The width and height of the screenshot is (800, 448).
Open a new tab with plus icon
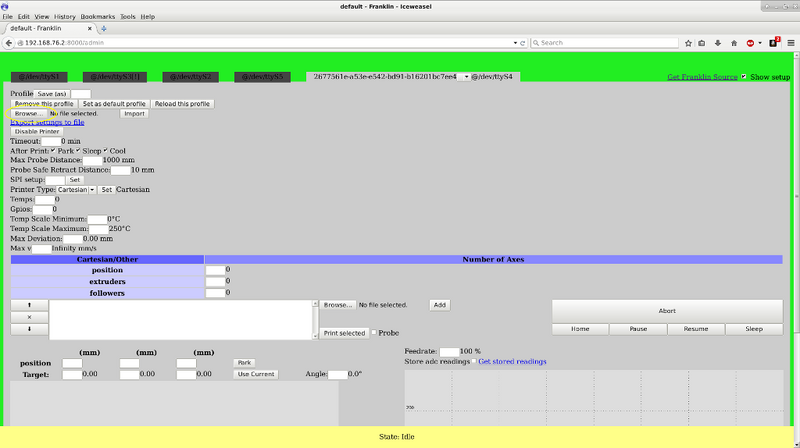point(104,29)
